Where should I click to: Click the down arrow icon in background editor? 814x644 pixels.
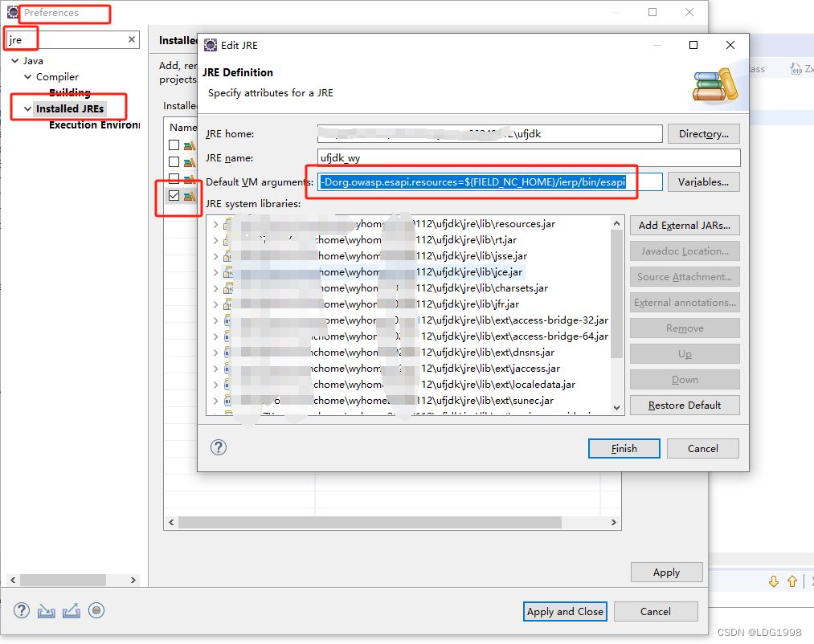pyautogui.click(x=774, y=581)
